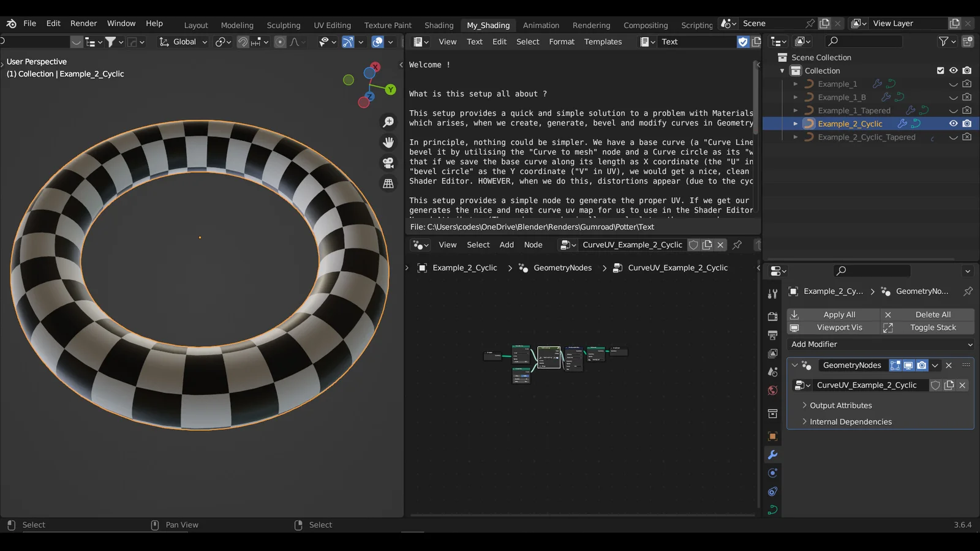Hide Example_2_Cyclic with its eye toggle
This screenshot has width=980, height=551.
pyautogui.click(x=953, y=123)
